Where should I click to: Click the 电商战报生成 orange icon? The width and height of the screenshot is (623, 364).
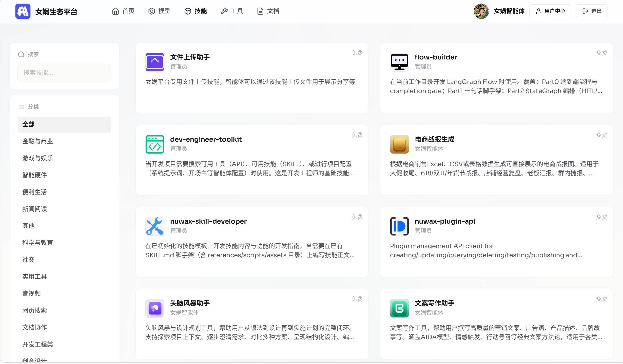[x=399, y=144]
